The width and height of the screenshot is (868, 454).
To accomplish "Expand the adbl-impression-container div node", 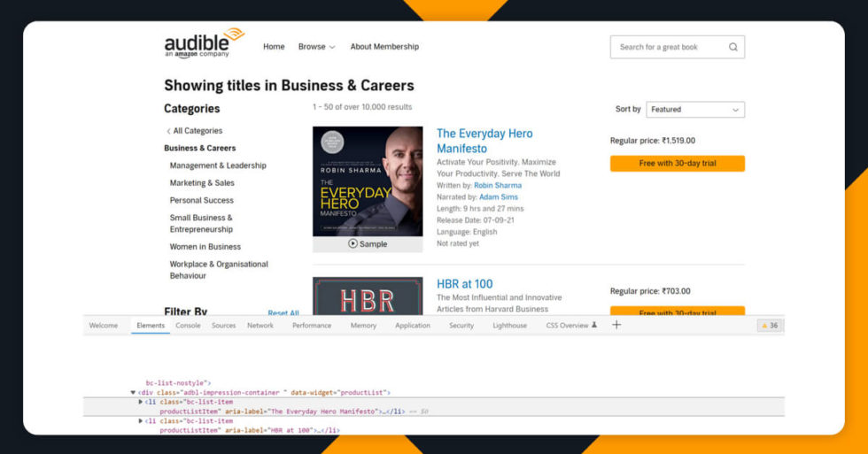I will pos(133,393).
